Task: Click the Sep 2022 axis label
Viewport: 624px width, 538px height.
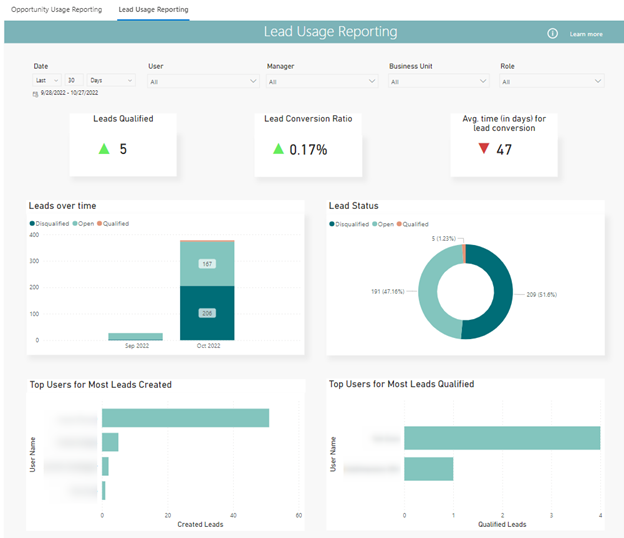Action: (137, 346)
